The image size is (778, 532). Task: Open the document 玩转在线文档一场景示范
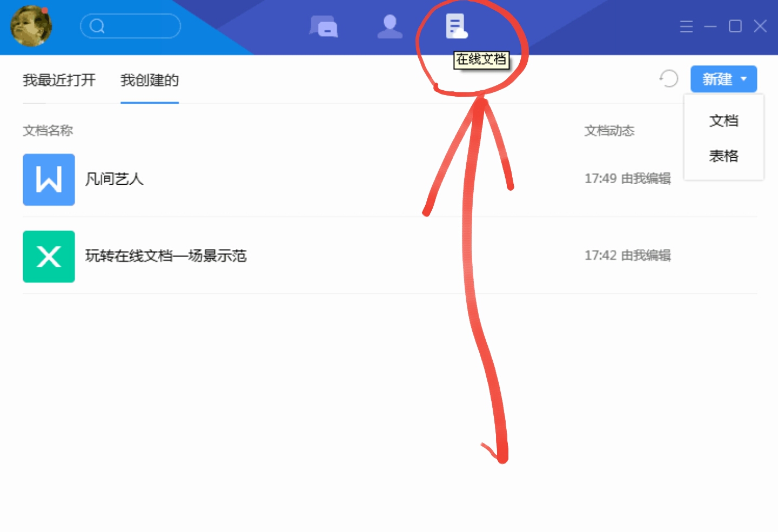[x=166, y=257]
